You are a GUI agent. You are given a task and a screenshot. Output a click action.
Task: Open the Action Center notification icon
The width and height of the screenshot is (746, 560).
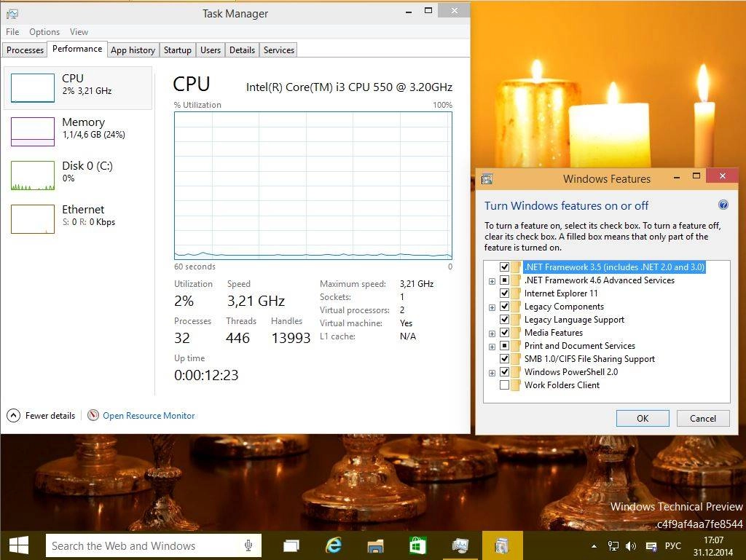[651, 546]
